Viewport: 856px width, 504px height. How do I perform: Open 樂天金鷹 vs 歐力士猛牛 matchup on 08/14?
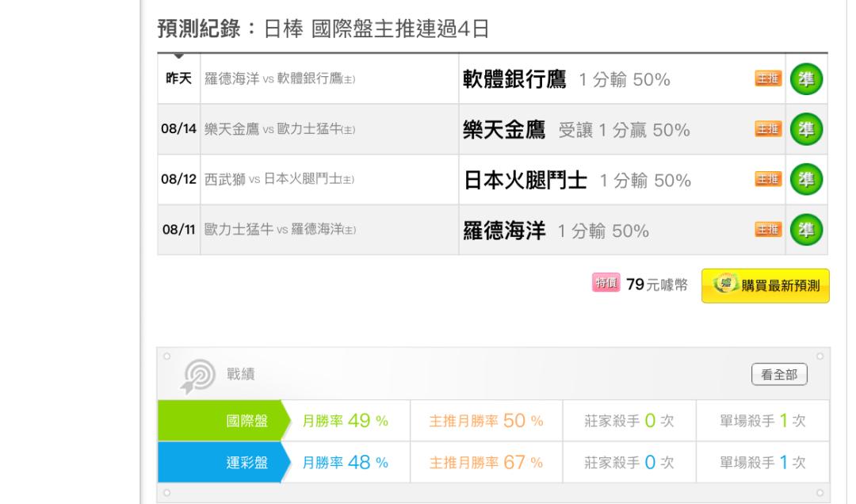coord(280,129)
